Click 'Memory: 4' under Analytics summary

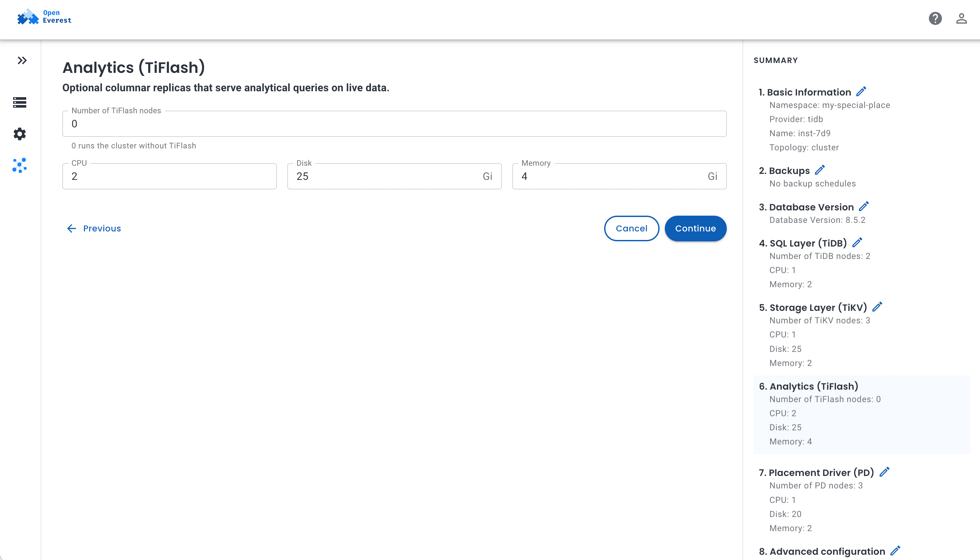(x=790, y=442)
